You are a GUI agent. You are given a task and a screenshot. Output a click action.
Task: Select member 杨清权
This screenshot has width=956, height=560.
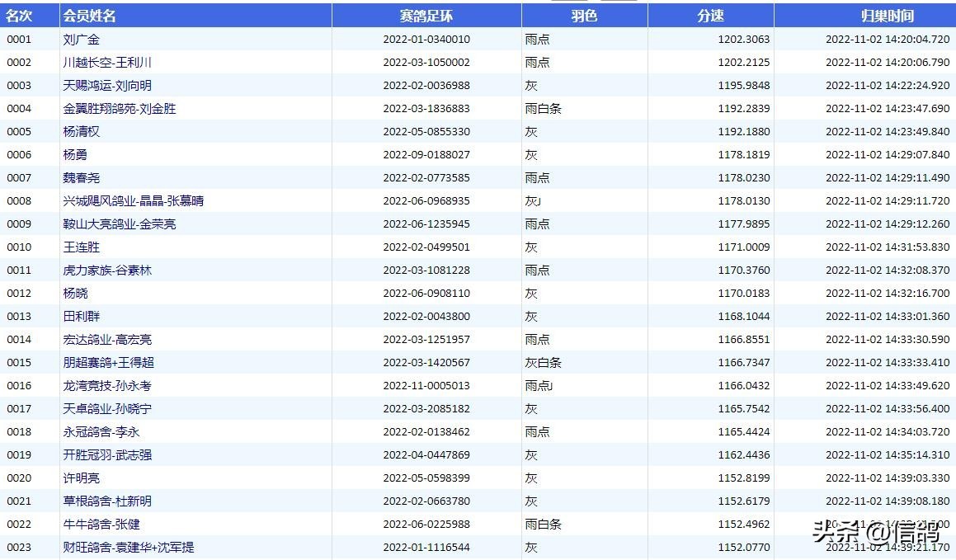82,132
